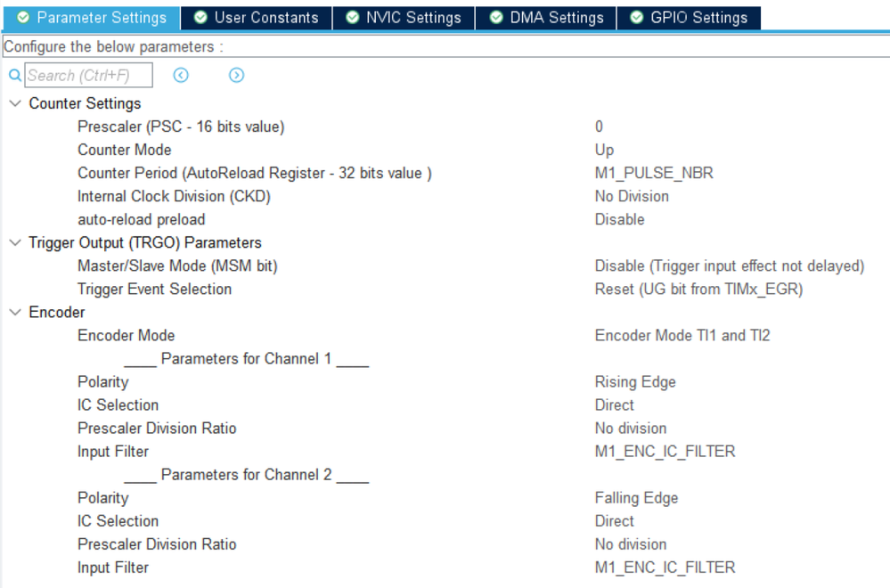Collapse the Counter Settings section
Screen dimensions: 890x588
[x=15, y=103]
